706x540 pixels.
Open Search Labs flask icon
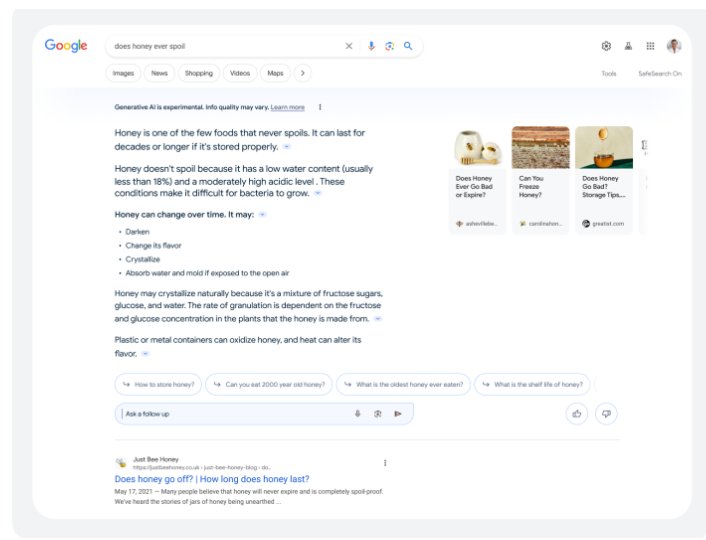coord(628,46)
